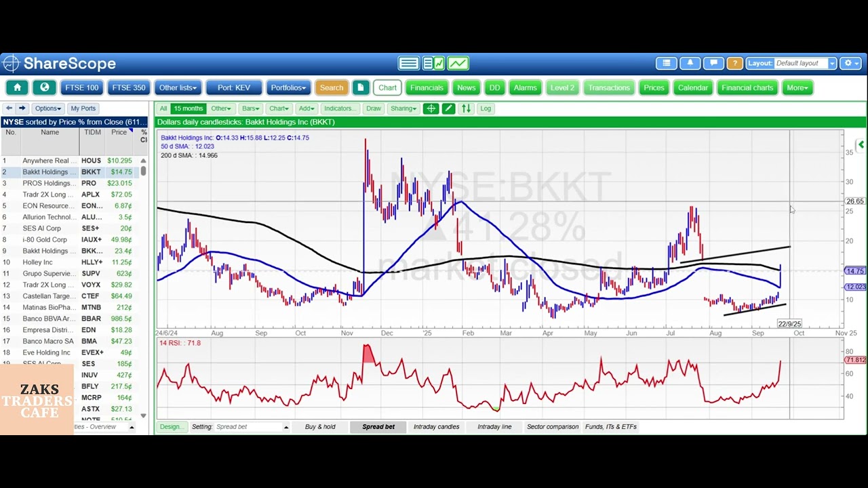868x488 pixels.
Task: Open the Alarms tab
Action: point(525,87)
